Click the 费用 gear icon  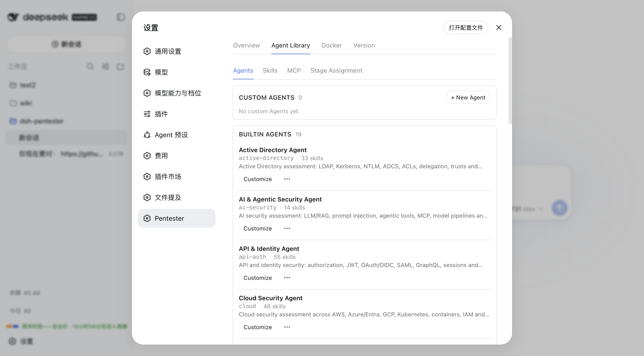pos(147,155)
